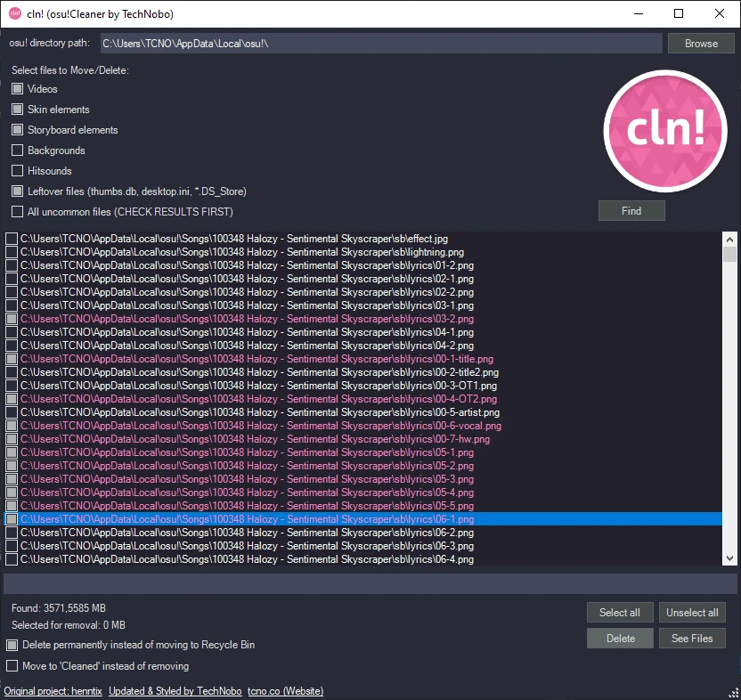Screen dimensions: 741x700
Task: Select the file path ending sb\lyrics\06-2.png
Action: (247, 533)
